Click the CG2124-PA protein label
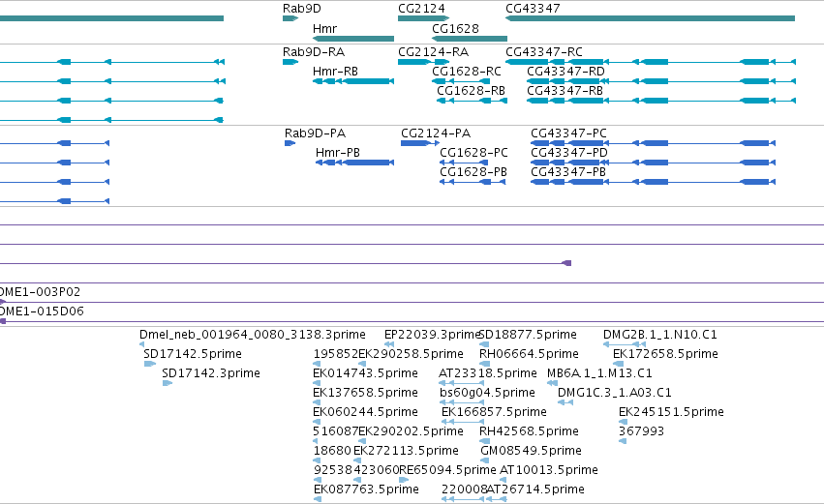 pyautogui.click(x=436, y=133)
